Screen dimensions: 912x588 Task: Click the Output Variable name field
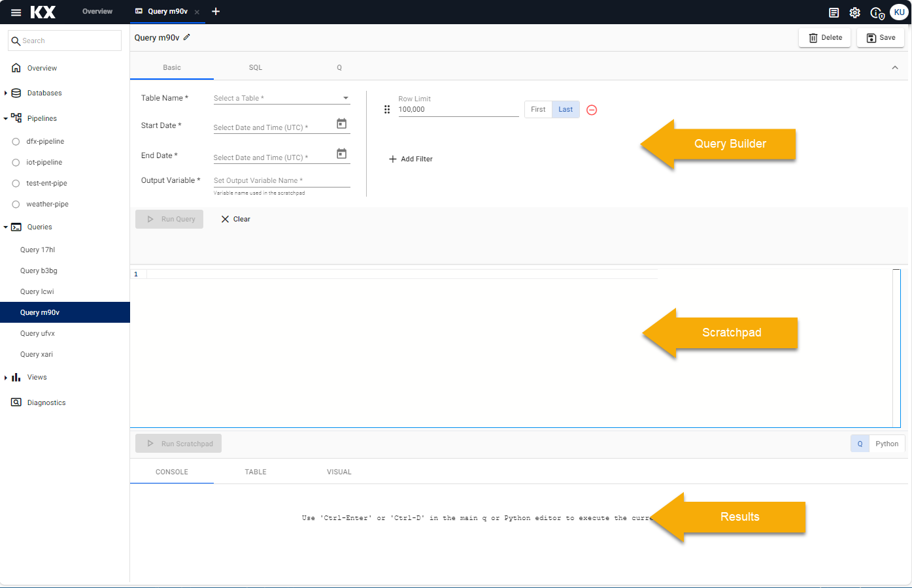click(x=282, y=180)
